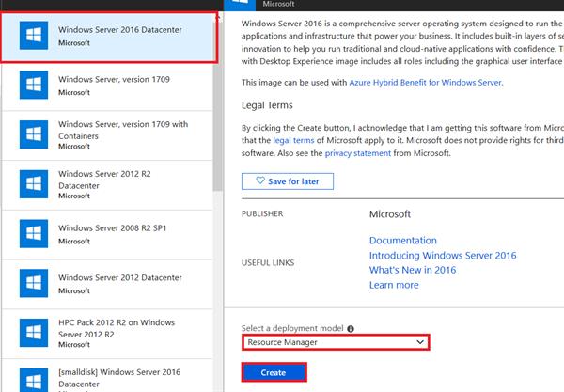The width and height of the screenshot is (564, 392).
Task: Click the Windows Server 2012 Datacenter icon
Action: click(34, 282)
